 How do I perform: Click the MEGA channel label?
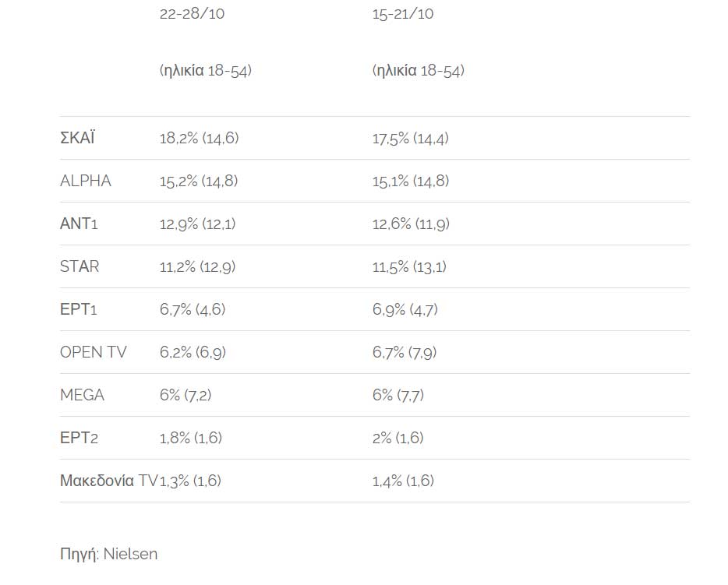pos(82,396)
